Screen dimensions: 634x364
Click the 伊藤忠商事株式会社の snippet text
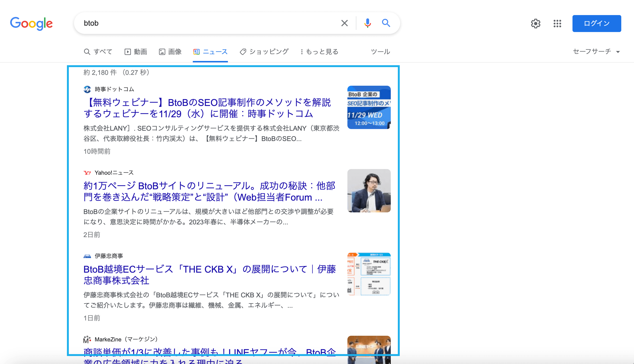click(211, 300)
